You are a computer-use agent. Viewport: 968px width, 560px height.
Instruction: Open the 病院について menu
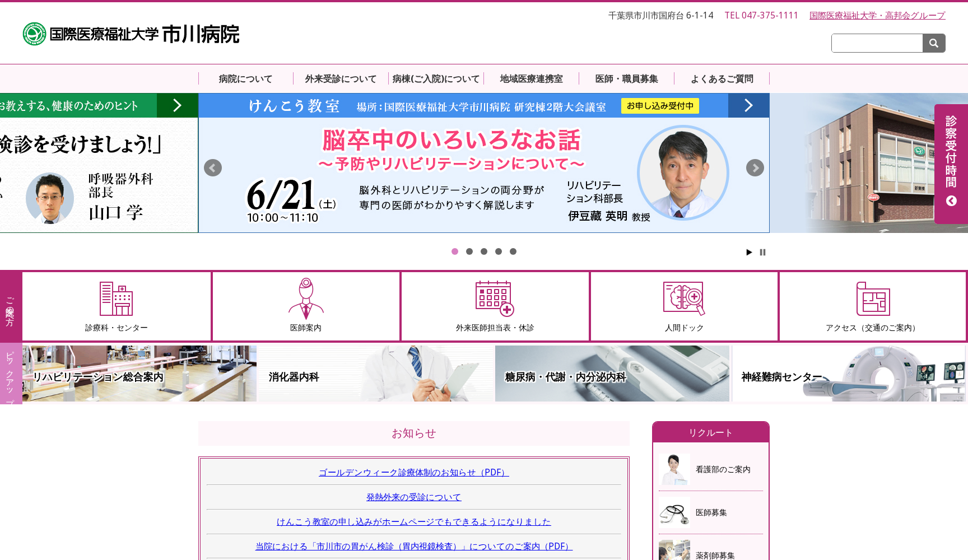click(244, 78)
